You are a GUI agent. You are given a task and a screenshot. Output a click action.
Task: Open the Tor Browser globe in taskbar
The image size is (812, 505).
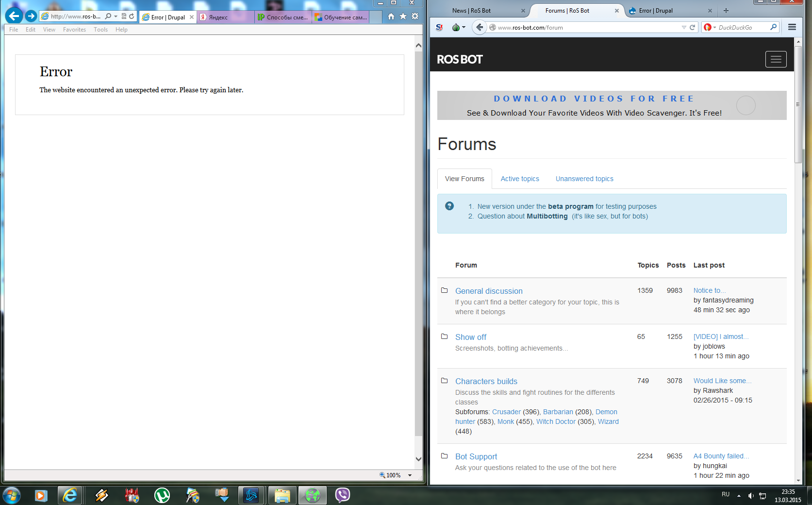(x=312, y=495)
